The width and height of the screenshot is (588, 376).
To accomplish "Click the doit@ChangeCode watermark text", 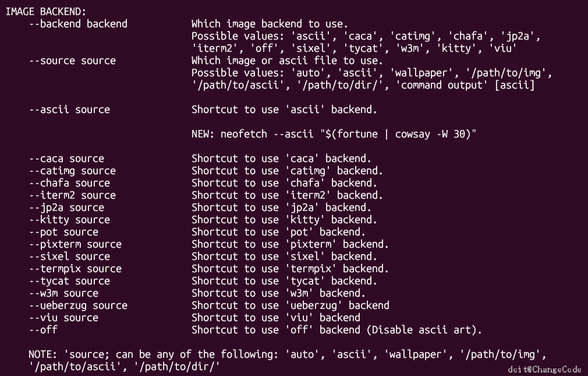I will [544, 369].
